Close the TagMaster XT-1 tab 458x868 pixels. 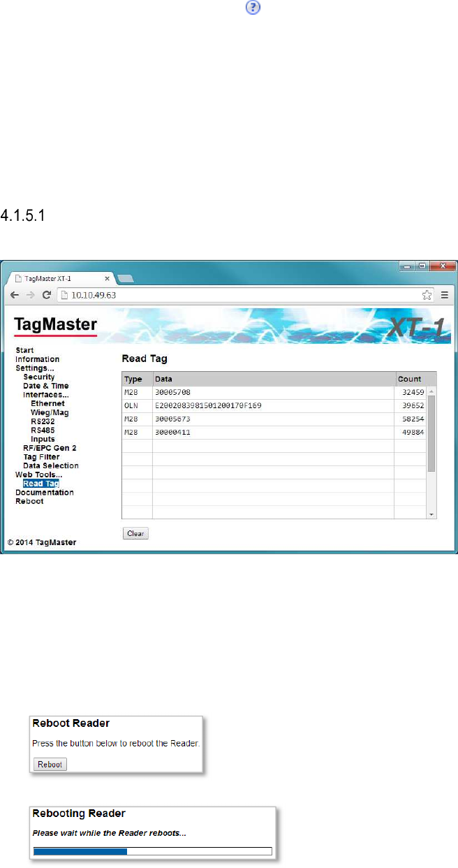point(107,277)
